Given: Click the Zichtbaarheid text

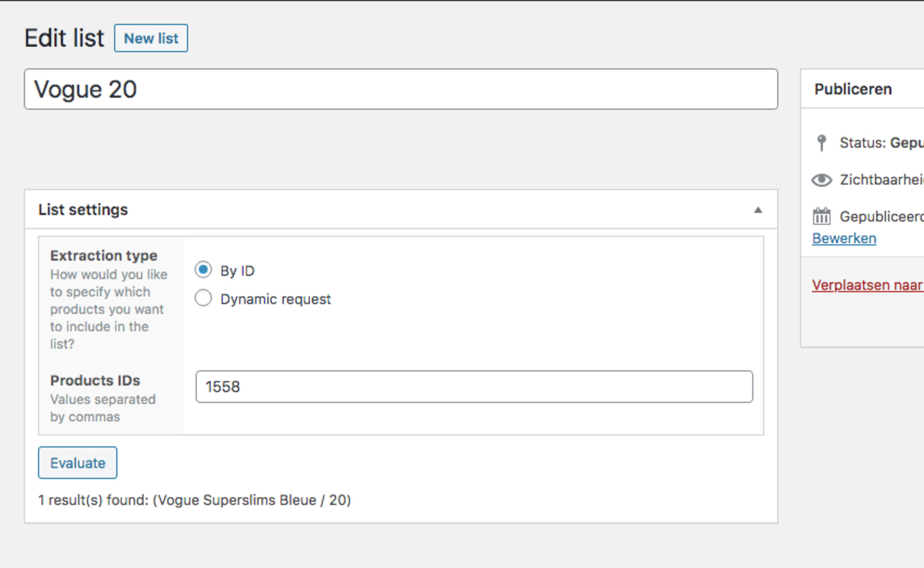Looking at the screenshot, I should tap(882, 180).
